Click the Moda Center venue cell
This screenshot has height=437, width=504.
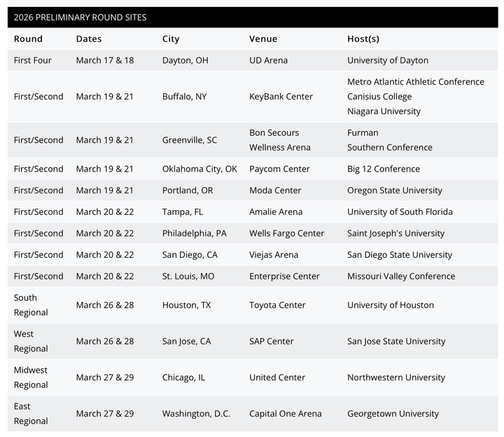click(x=275, y=190)
